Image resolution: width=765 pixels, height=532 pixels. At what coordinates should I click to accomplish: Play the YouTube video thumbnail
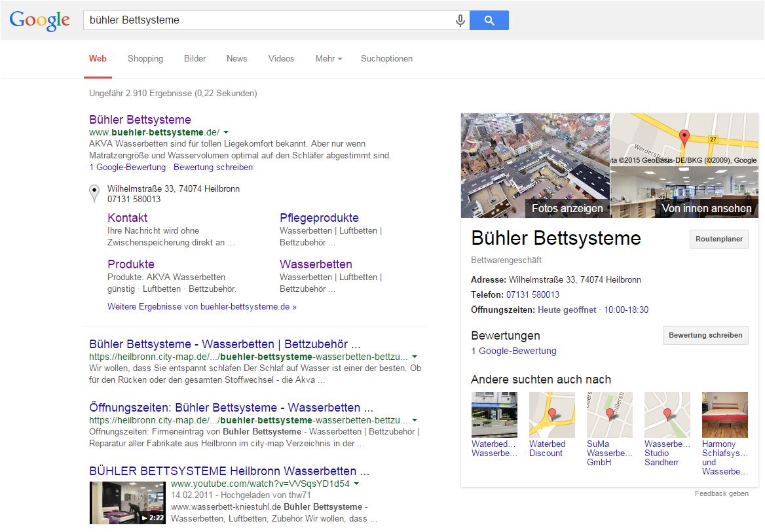click(x=127, y=503)
